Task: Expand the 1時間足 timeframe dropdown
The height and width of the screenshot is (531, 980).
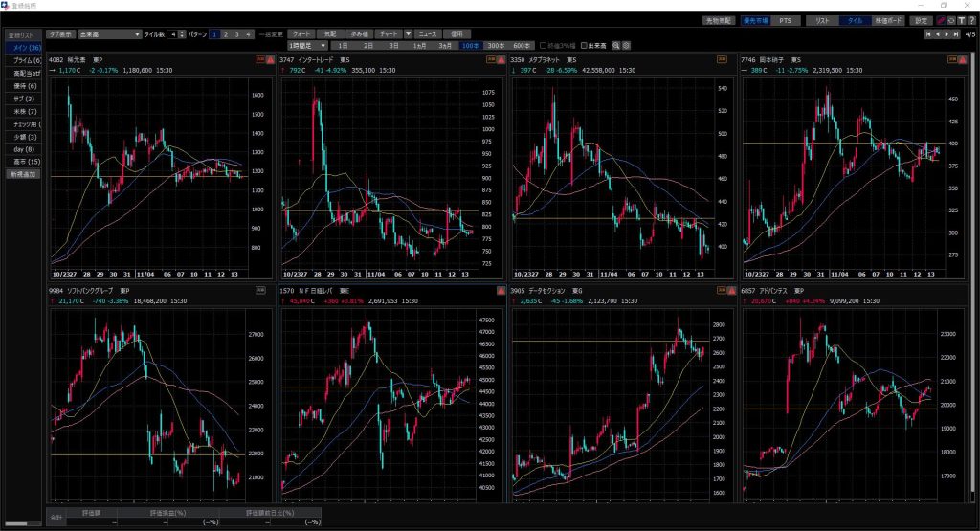Action: pos(323,45)
